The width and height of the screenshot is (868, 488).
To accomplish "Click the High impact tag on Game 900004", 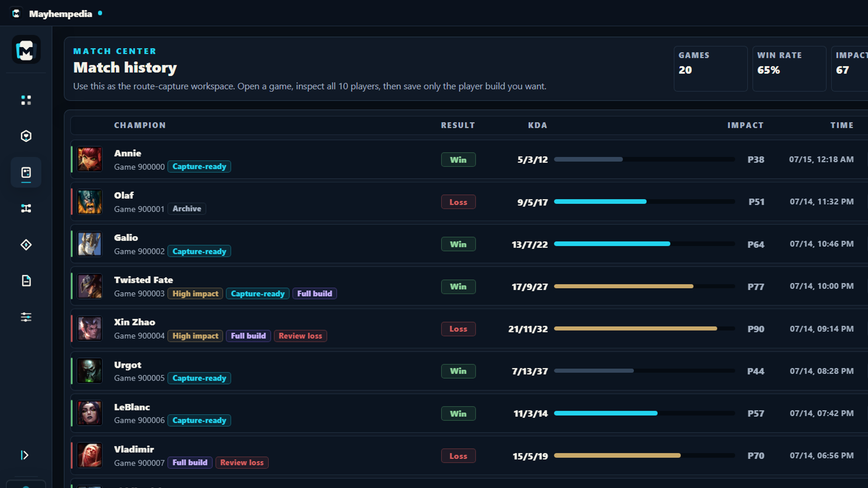I will [195, 336].
